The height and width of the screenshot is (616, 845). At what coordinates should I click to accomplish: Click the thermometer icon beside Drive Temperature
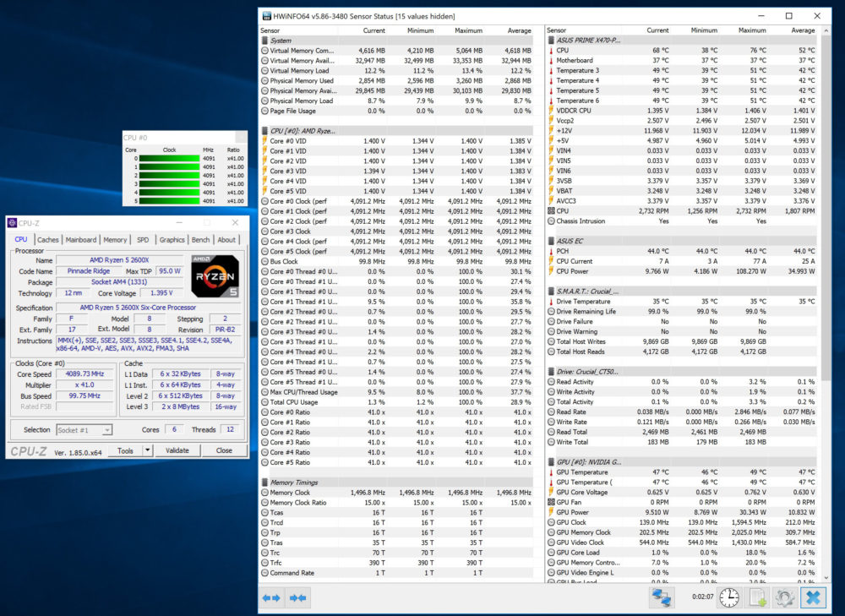pos(551,302)
